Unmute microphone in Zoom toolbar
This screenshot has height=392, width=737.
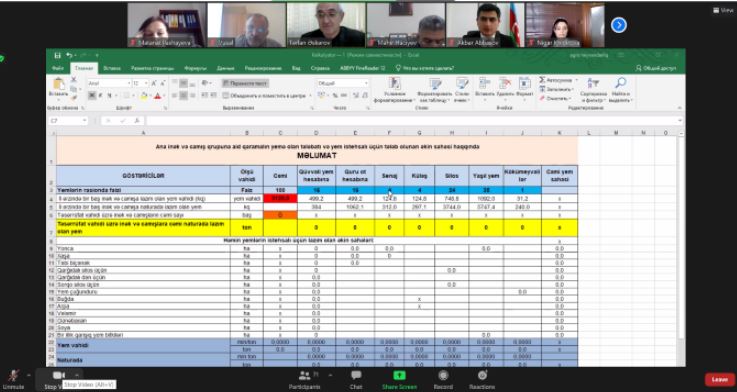pos(14,379)
